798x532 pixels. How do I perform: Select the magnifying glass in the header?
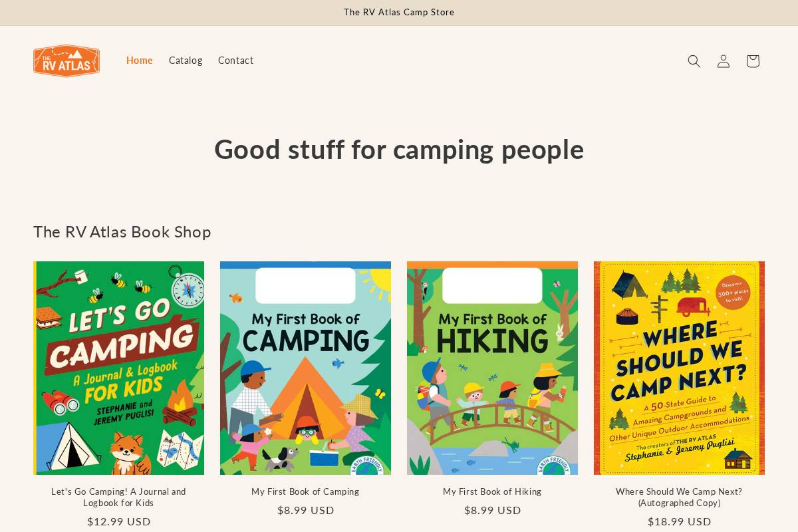tap(694, 61)
